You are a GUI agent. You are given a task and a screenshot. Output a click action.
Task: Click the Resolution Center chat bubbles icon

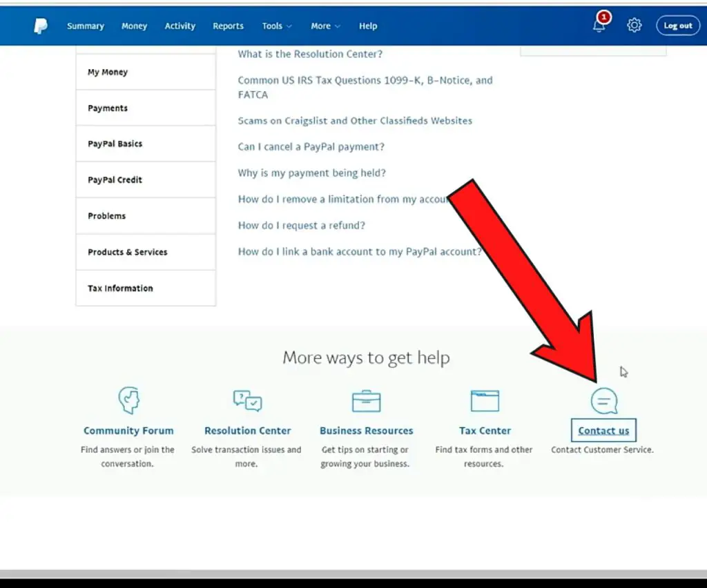tap(247, 400)
